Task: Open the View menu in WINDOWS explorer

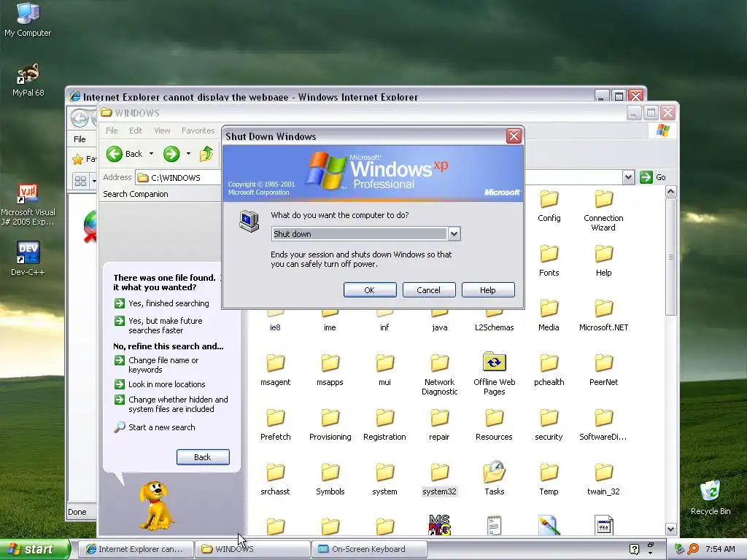Action: [162, 131]
